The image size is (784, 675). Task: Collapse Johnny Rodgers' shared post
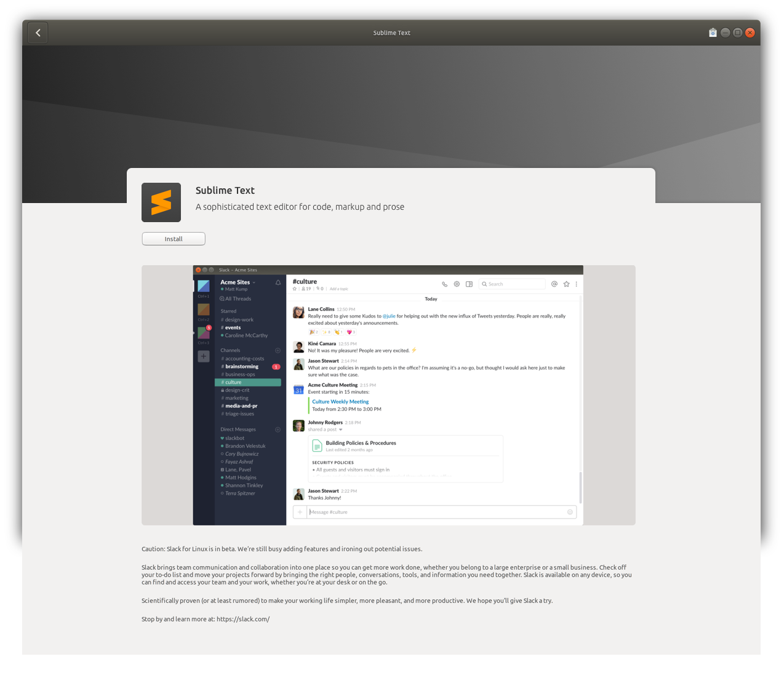click(340, 429)
